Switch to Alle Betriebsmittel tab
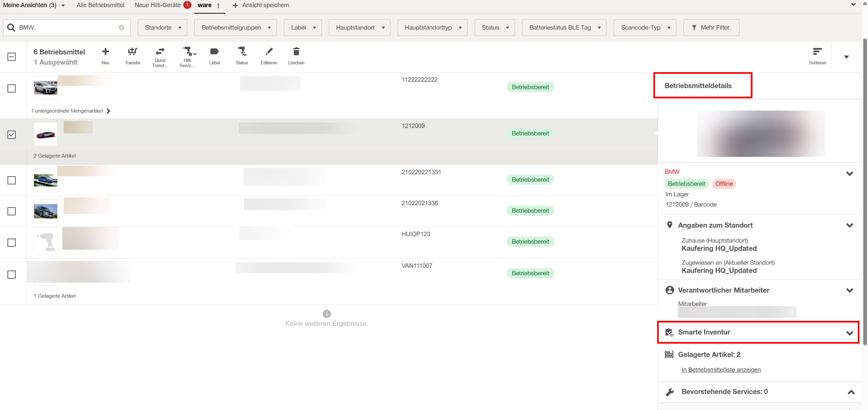 100,5
